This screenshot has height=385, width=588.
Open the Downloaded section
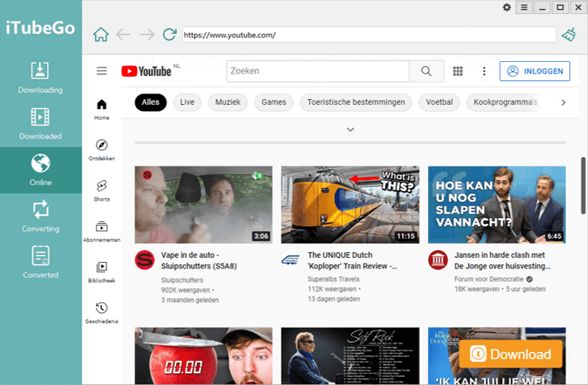pos(40,124)
